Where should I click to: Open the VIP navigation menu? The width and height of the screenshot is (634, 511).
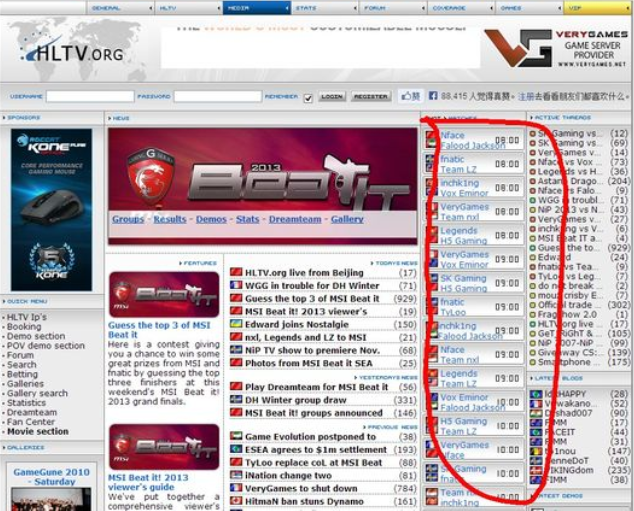[598, 8]
